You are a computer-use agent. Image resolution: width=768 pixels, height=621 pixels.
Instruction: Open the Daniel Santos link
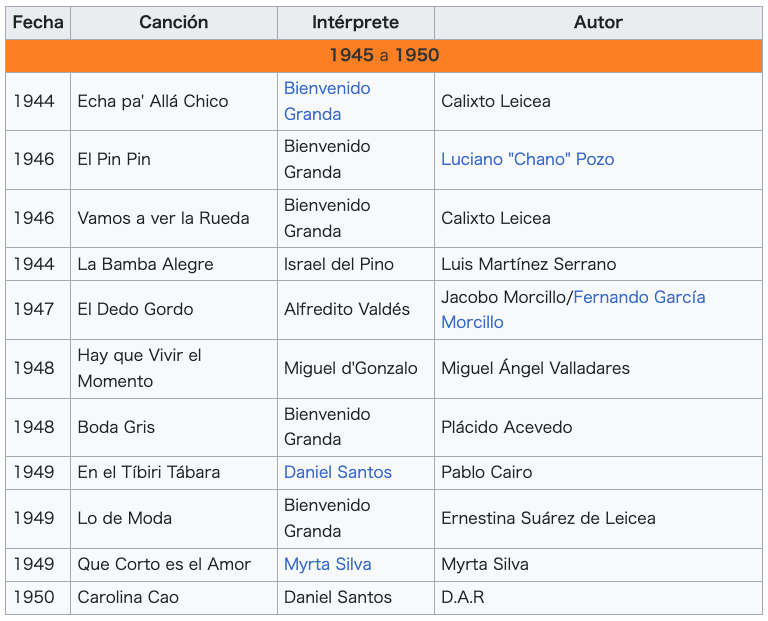[x=338, y=473]
